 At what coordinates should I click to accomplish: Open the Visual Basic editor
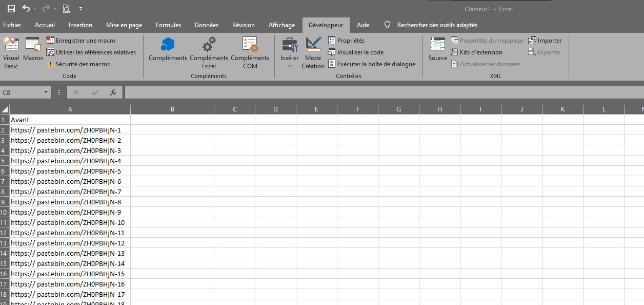pyautogui.click(x=11, y=53)
